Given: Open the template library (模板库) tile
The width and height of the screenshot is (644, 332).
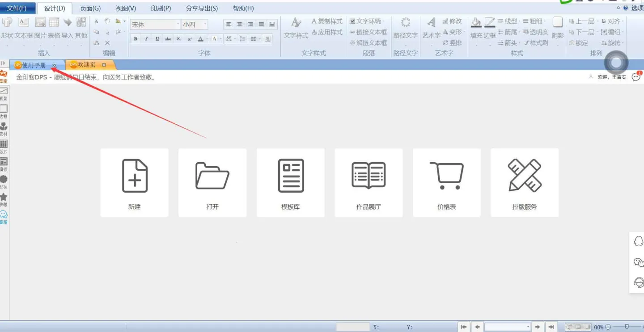Looking at the screenshot, I should (x=290, y=183).
